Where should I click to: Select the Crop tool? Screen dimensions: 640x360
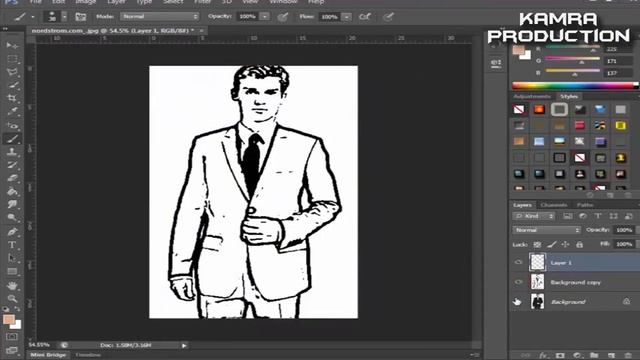(12, 98)
